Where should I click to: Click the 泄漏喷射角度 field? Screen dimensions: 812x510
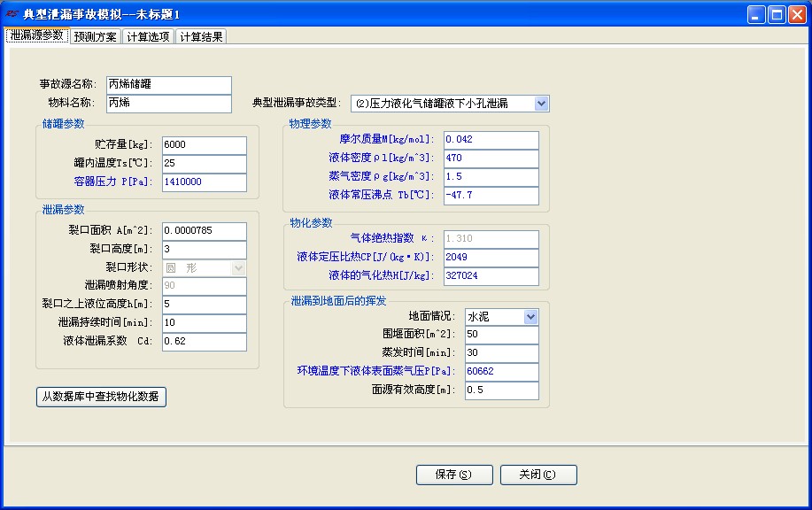pyautogui.click(x=205, y=286)
